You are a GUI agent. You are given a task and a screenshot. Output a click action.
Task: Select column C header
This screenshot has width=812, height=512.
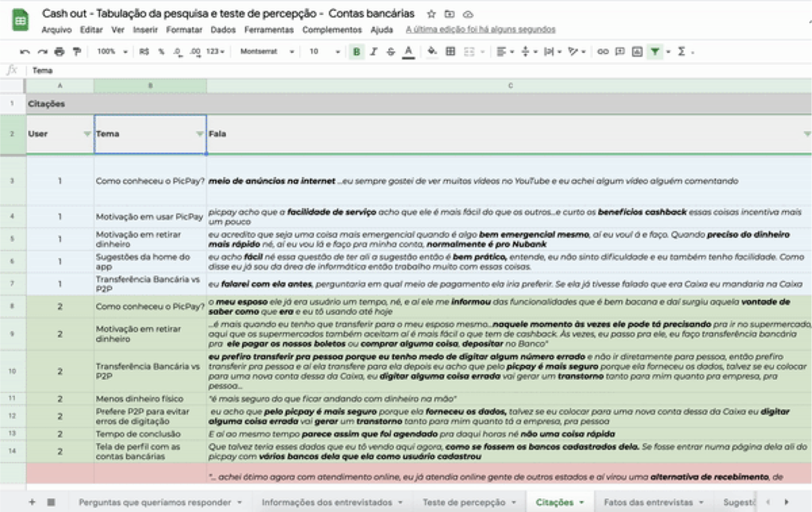(x=509, y=86)
